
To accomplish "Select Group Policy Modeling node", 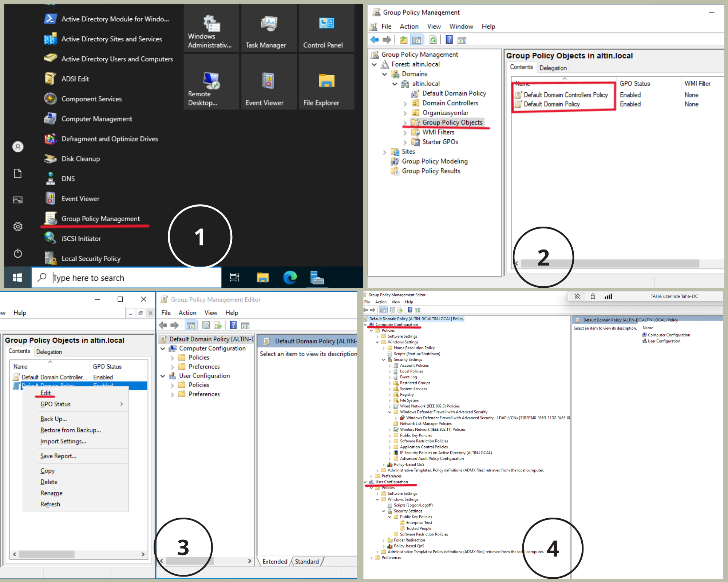I will [x=435, y=161].
